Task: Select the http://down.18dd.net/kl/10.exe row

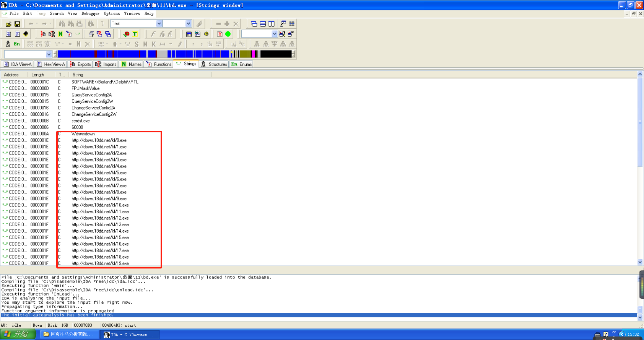Action: (318, 205)
